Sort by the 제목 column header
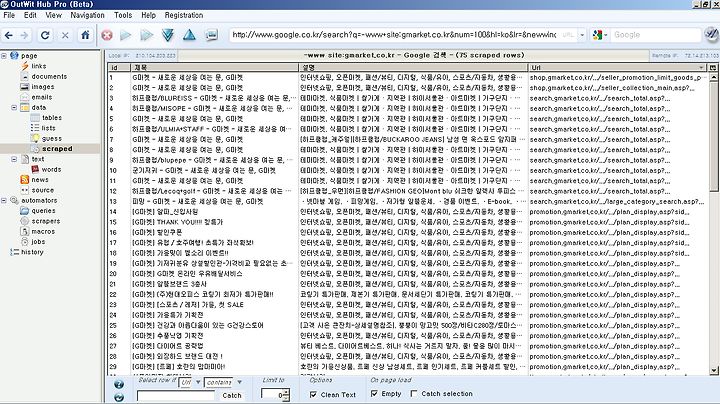Screen dimensions: 720x404 click(x=214, y=67)
